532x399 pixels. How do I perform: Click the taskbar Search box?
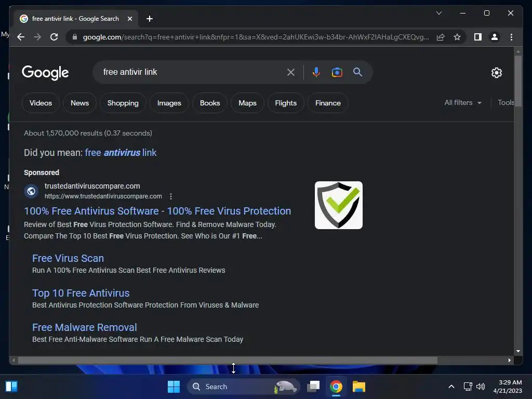[244, 387]
